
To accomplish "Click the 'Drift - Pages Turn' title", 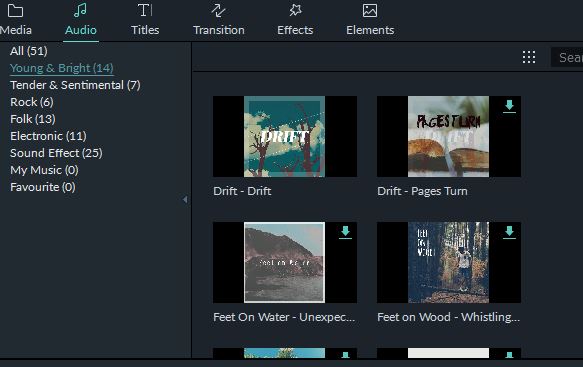I will [x=422, y=191].
